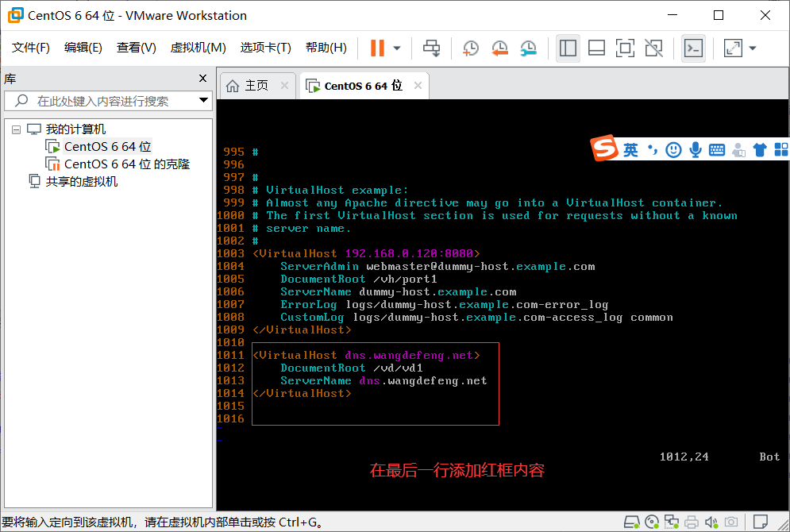Select 共享的虚拟机 in library
The image size is (790, 532).
[81, 181]
